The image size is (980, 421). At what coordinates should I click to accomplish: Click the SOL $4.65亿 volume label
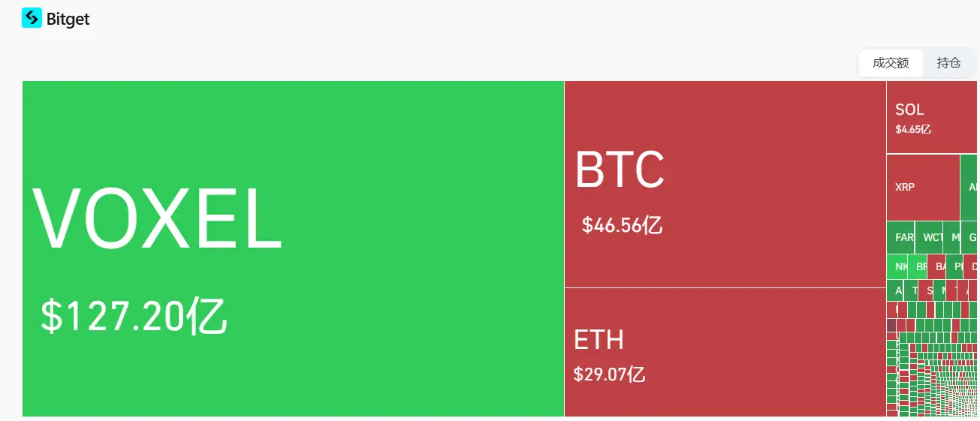[x=913, y=129]
